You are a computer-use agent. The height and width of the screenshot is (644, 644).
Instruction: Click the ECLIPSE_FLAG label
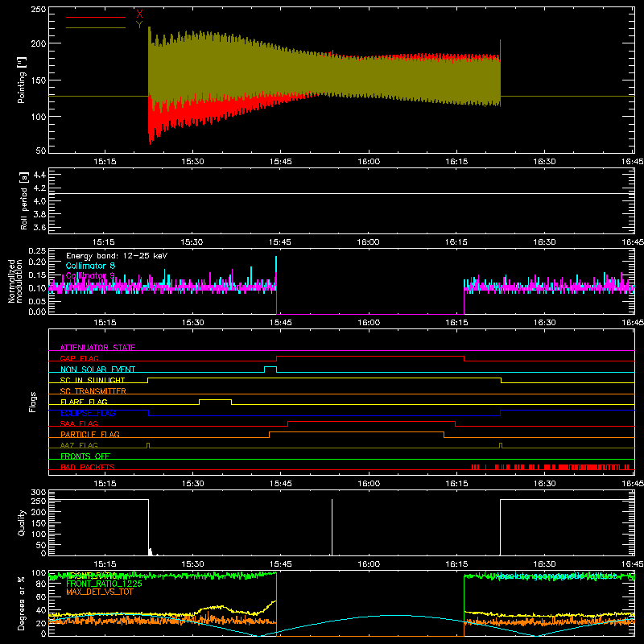[x=88, y=413]
